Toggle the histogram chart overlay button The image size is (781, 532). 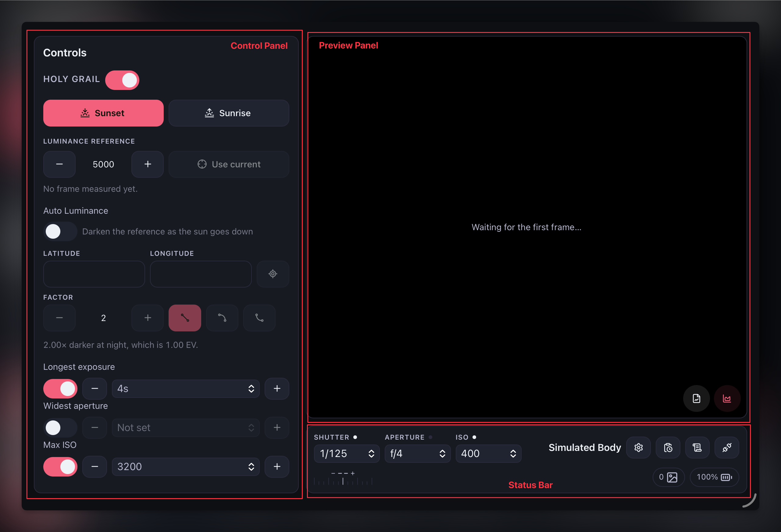point(727,398)
